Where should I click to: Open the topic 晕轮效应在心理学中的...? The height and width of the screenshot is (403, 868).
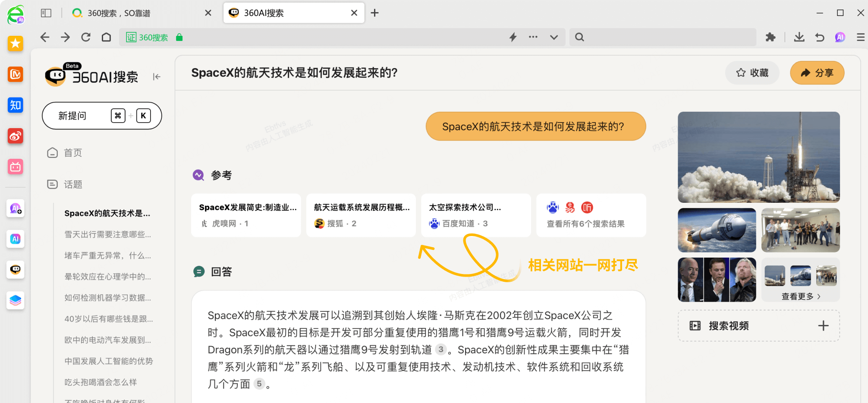coord(108,277)
